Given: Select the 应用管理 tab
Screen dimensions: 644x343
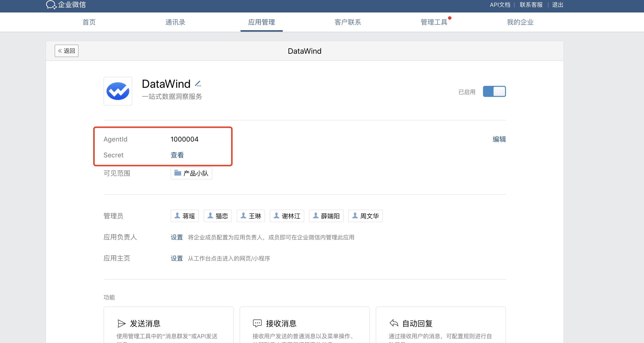Looking at the screenshot, I should [x=261, y=22].
